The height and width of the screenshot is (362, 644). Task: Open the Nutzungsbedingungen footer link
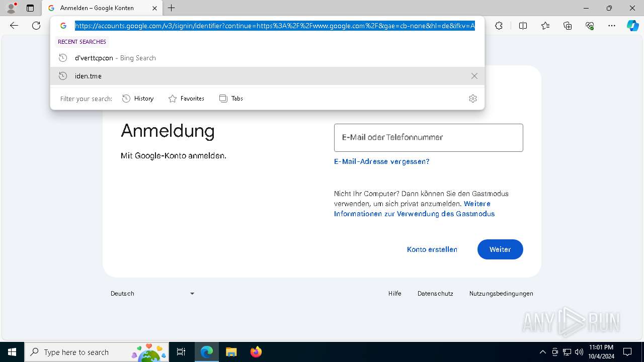coord(501,294)
